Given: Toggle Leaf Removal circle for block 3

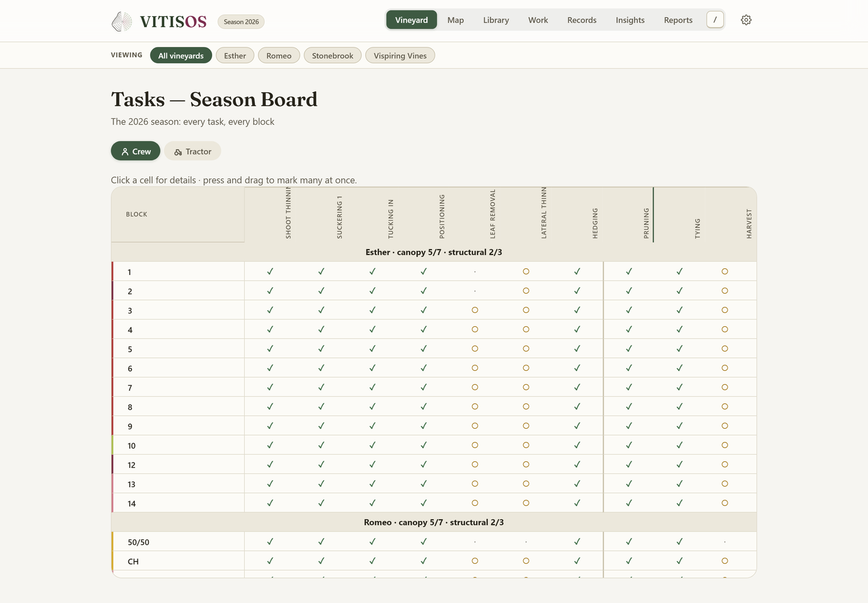Looking at the screenshot, I should [x=475, y=310].
